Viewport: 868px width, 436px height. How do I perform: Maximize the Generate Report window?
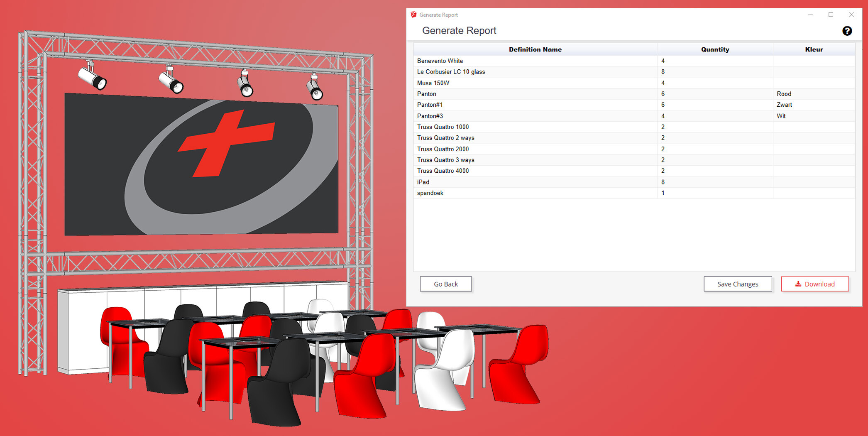tap(831, 15)
